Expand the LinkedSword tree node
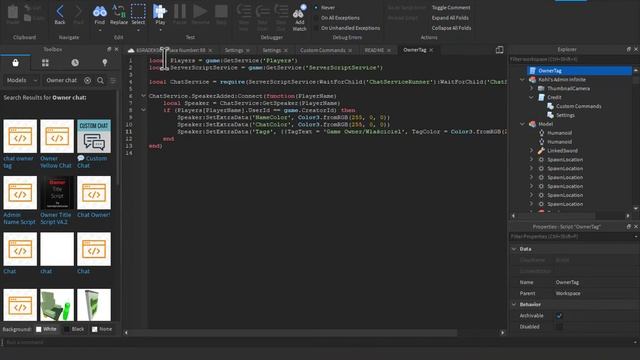 [531, 151]
